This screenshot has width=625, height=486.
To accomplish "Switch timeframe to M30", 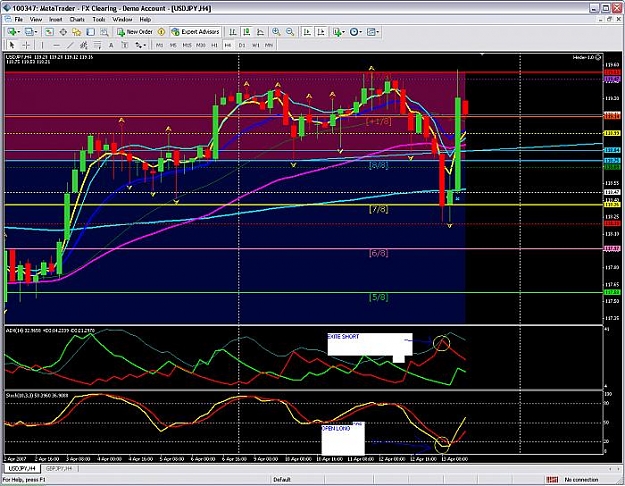I will click(x=200, y=45).
